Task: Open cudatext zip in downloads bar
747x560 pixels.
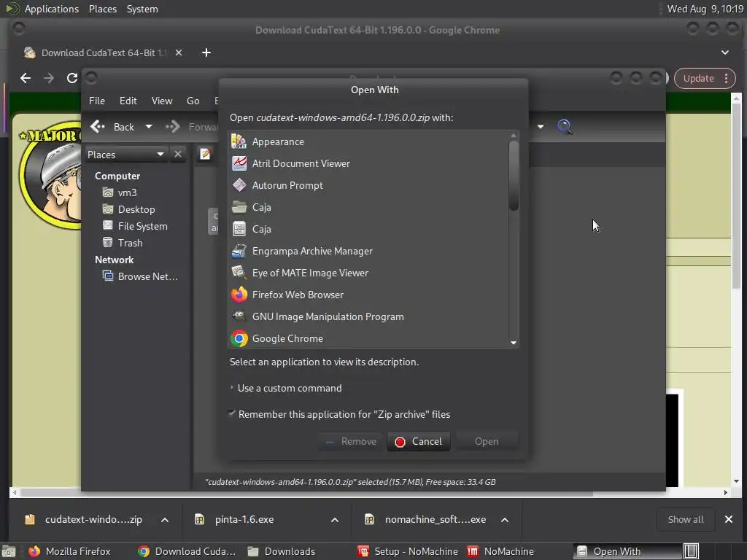Action: point(84,519)
